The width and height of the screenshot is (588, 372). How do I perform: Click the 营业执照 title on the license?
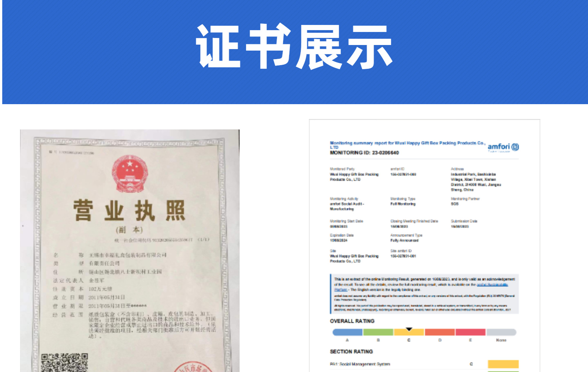pyautogui.click(x=129, y=210)
